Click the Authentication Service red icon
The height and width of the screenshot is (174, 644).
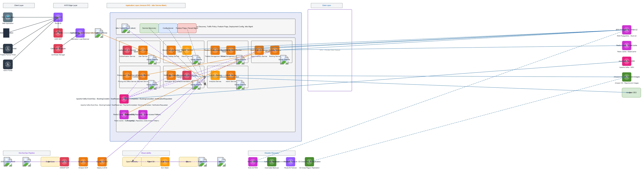pyautogui.click(x=127, y=50)
